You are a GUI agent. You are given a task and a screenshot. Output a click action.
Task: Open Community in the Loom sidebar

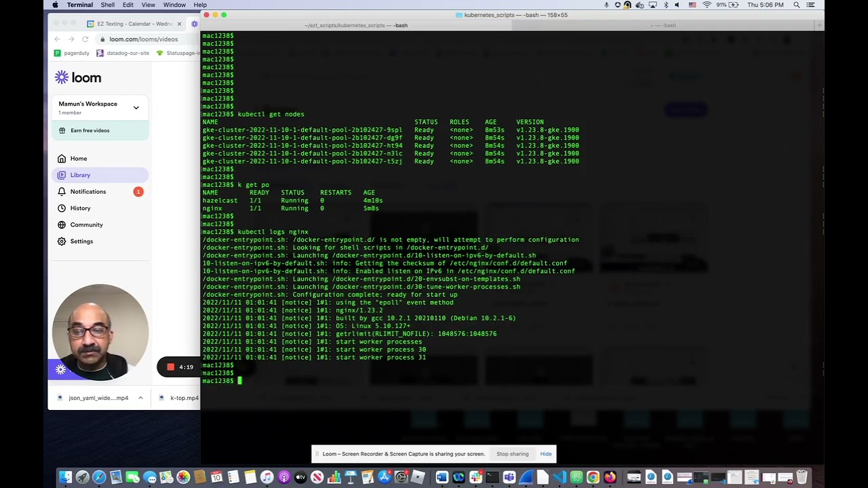pos(100,224)
